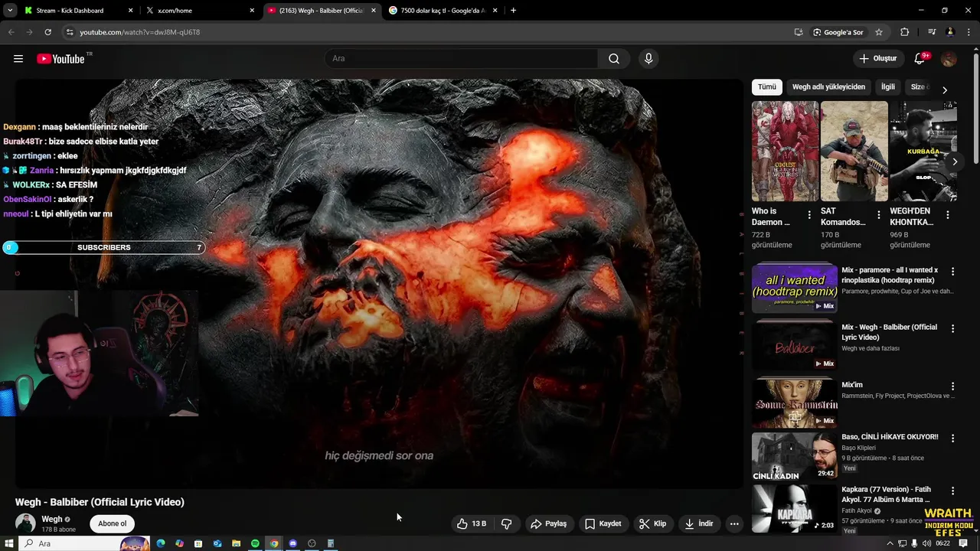Show hidden system tray icons
980x551 pixels.
(x=890, y=543)
